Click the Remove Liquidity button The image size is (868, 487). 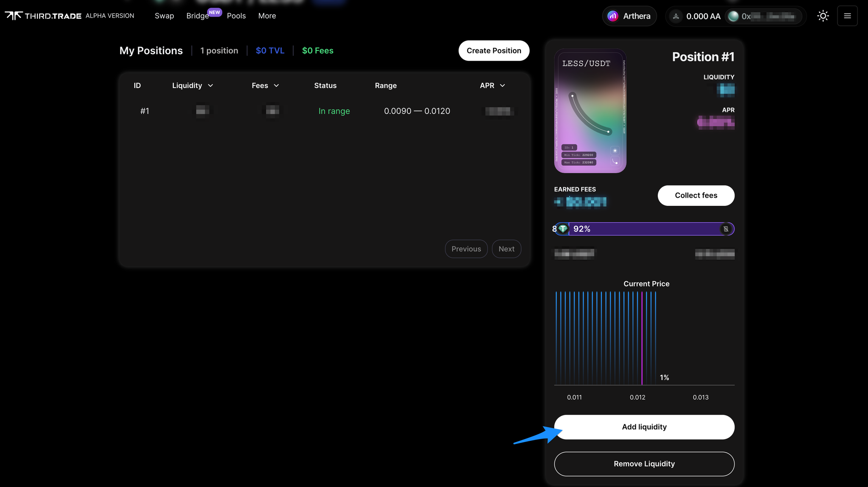[644, 464]
